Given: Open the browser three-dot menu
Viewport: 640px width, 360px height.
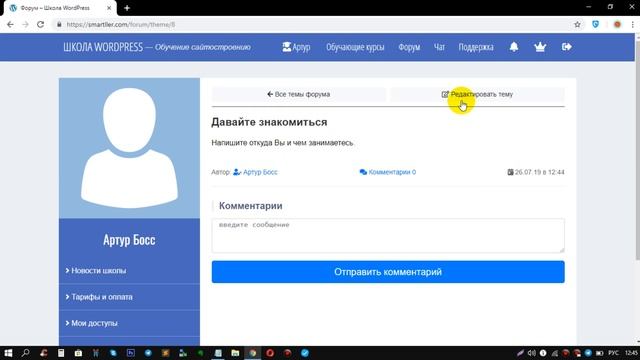Looking at the screenshot, I should [x=633, y=24].
